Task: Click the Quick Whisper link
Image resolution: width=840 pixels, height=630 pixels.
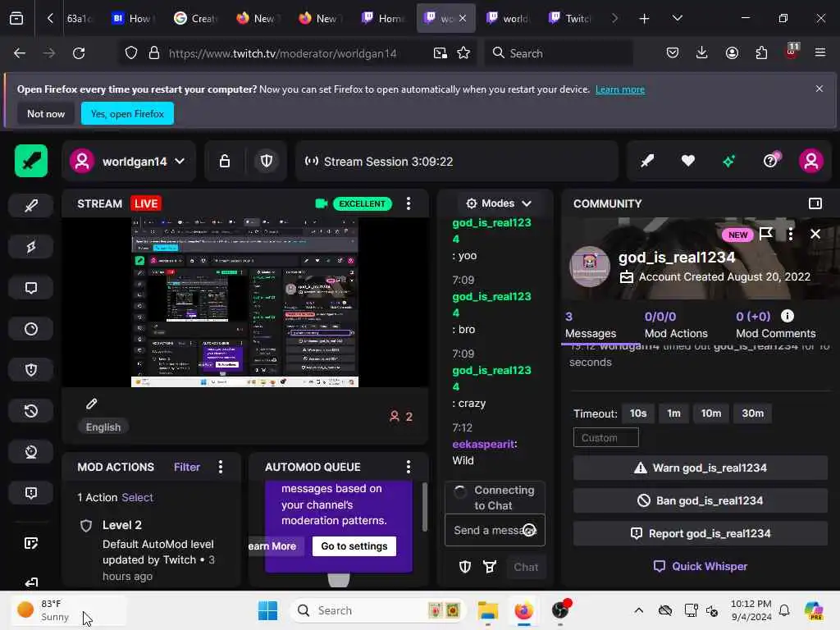Action: [x=701, y=566]
